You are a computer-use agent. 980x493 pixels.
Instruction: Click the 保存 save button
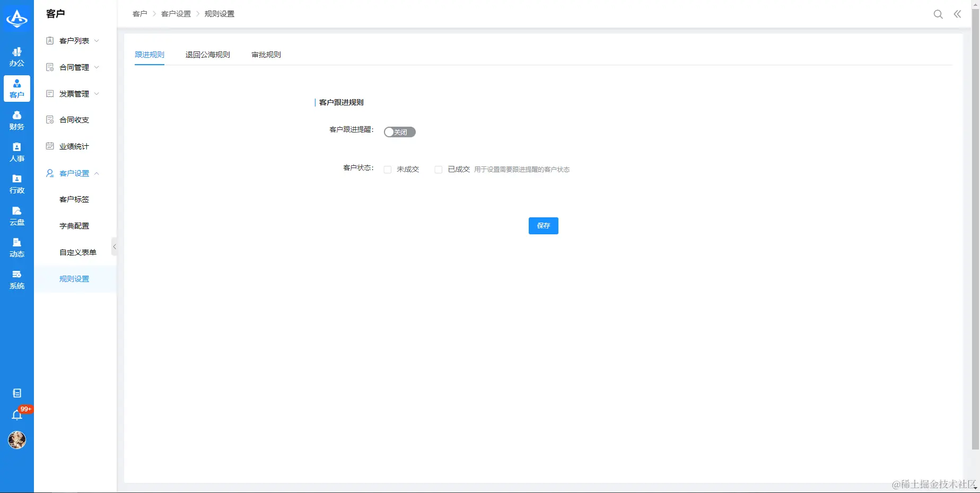pyautogui.click(x=543, y=225)
